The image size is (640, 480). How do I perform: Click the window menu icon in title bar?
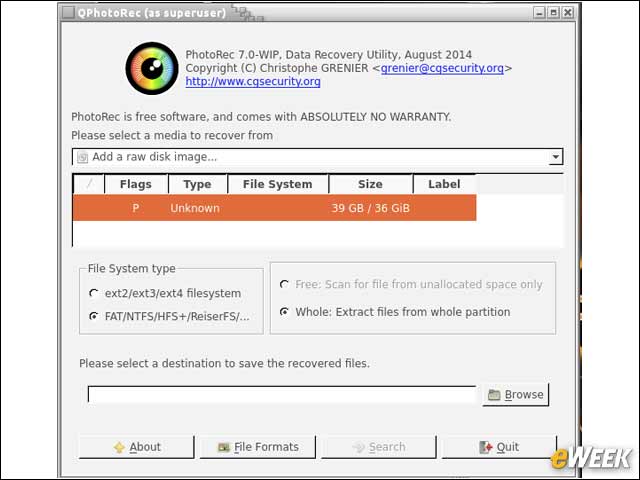67,13
